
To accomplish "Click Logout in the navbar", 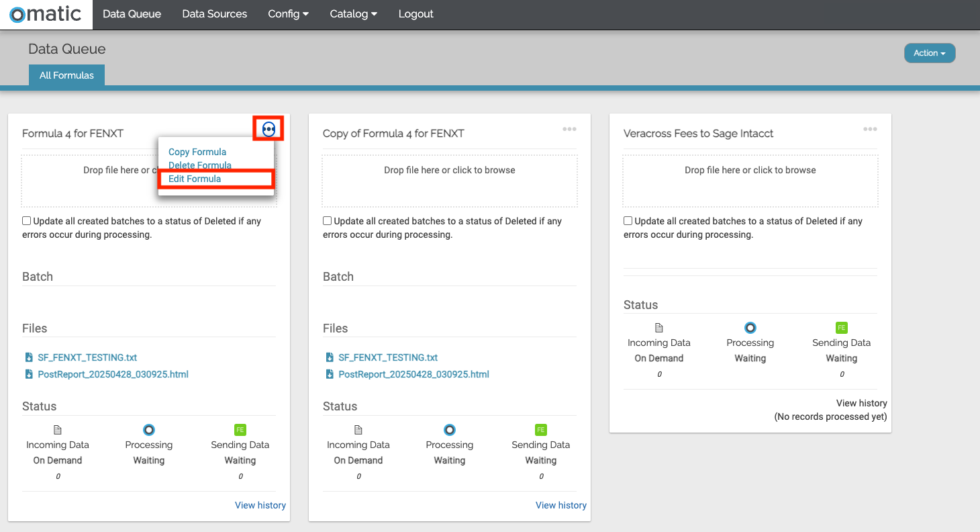I will (415, 14).
